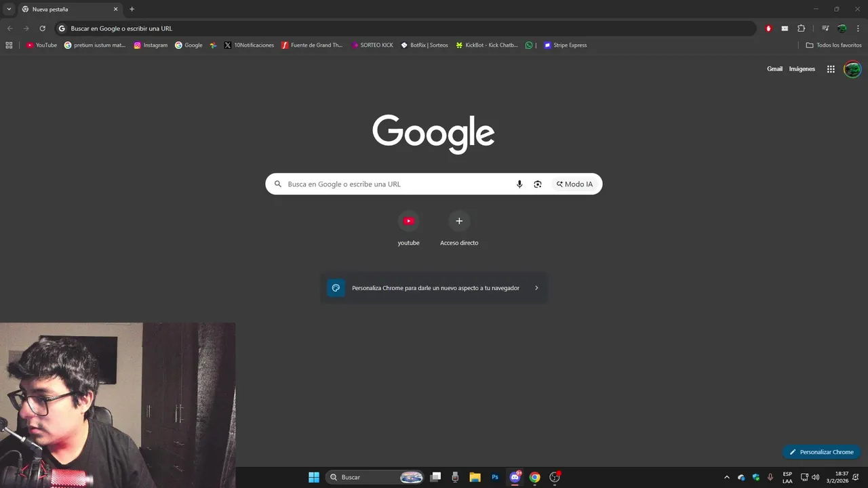Click the Modo IA button

point(574,184)
